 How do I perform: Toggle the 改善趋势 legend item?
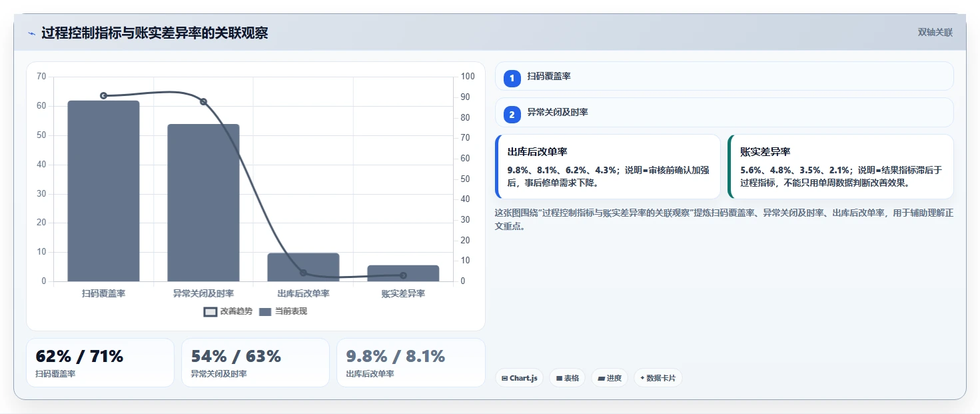point(228,311)
